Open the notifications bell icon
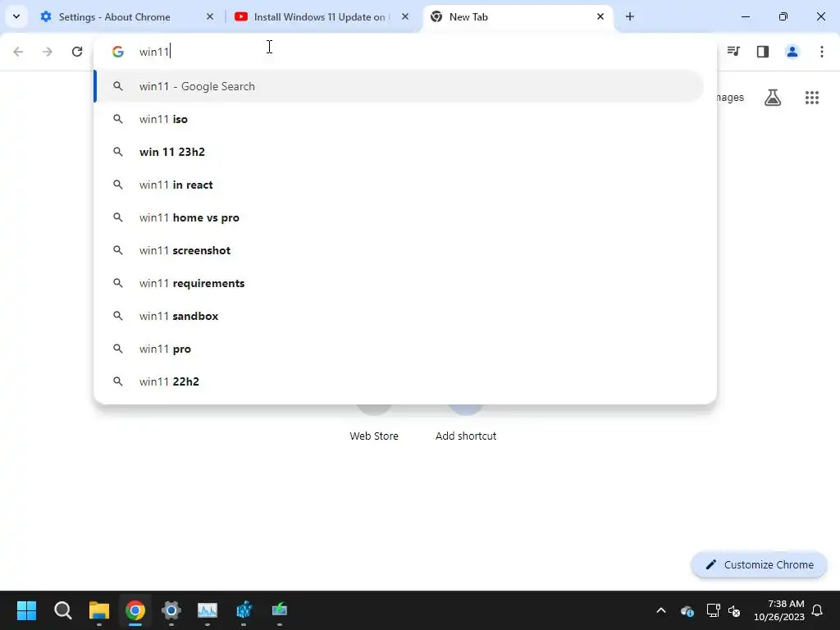The image size is (840, 630). pyautogui.click(x=818, y=610)
